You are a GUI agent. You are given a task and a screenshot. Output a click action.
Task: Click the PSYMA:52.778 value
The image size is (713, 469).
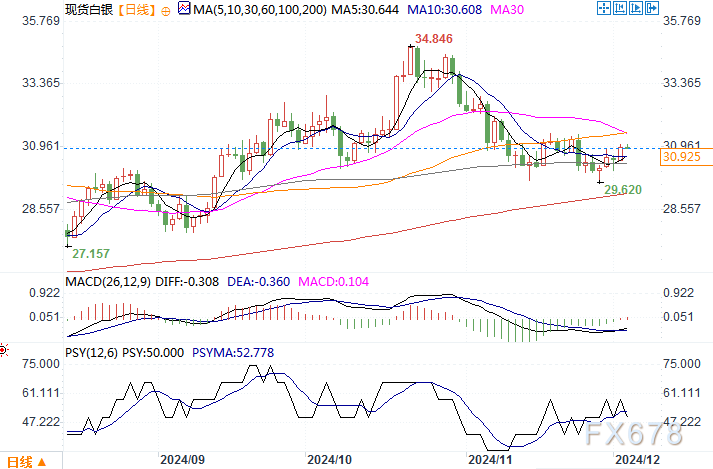(233, 353)
